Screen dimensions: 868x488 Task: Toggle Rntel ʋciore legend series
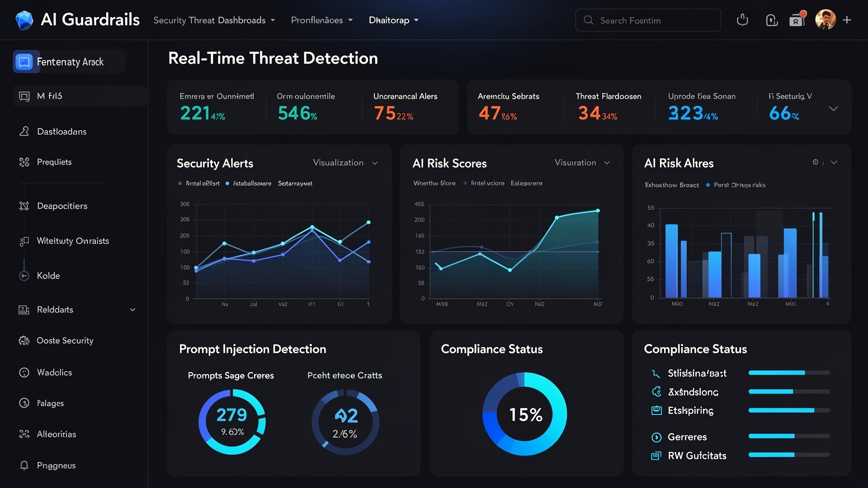pyautogui.click(x=484, y=183)
